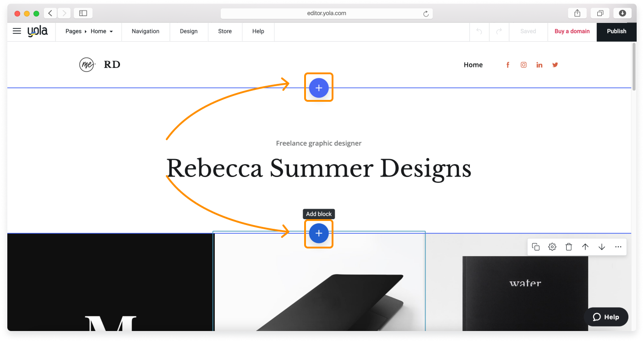Move block up with arrow icon
The image size is (644, 342).
point(585,247)
